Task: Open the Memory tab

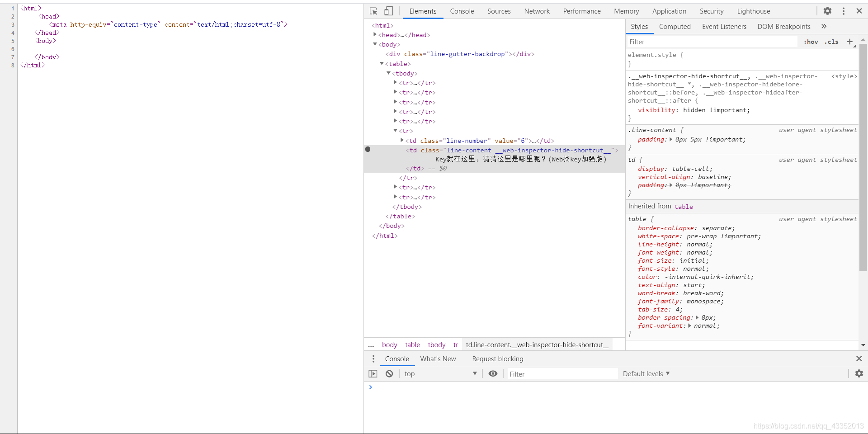Action: click(627, 11)
